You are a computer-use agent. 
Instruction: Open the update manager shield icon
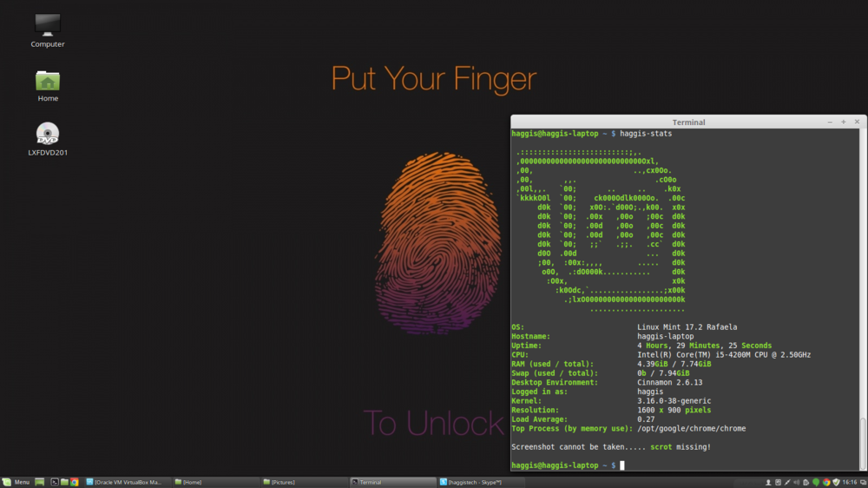point(837,483)
